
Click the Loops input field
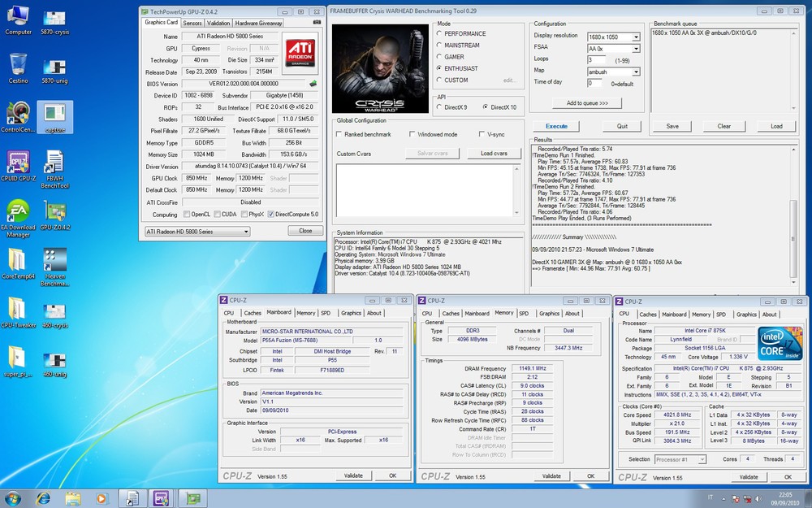point(596,59)
